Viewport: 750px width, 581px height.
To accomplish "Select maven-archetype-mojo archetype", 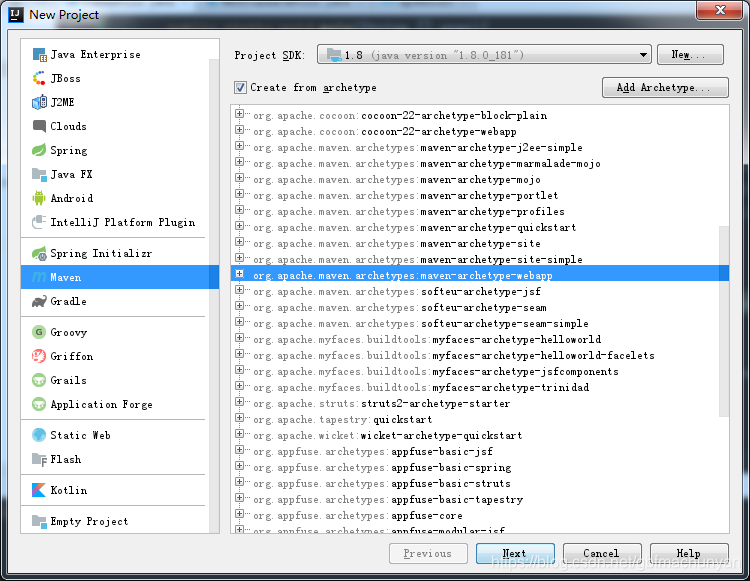I will [x=397, y=180].
